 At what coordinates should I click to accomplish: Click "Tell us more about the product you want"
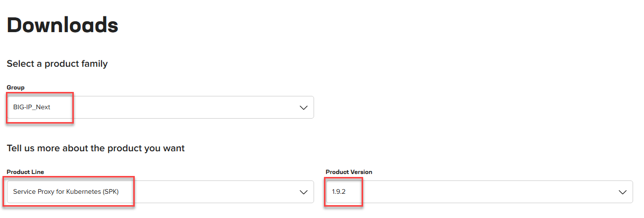[x=96, y=148]
